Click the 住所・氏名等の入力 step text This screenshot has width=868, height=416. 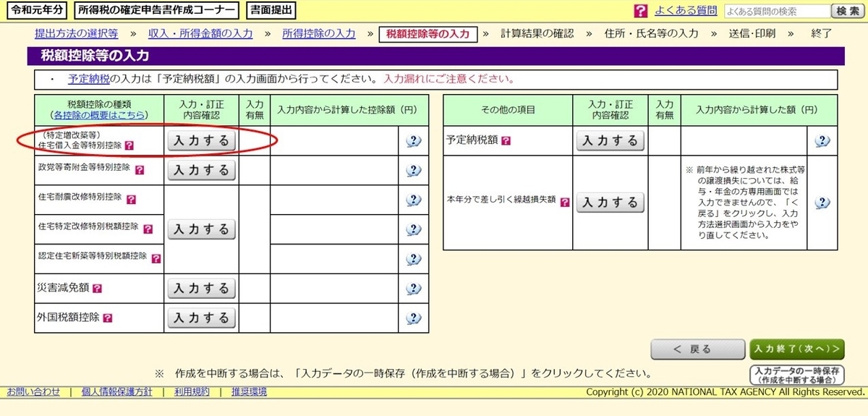[652, 33]
